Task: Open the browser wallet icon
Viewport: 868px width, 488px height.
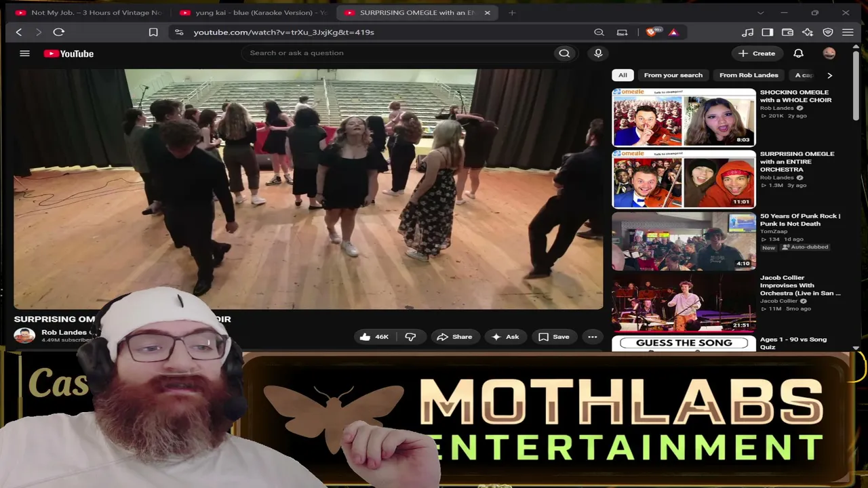Action: 787,32
